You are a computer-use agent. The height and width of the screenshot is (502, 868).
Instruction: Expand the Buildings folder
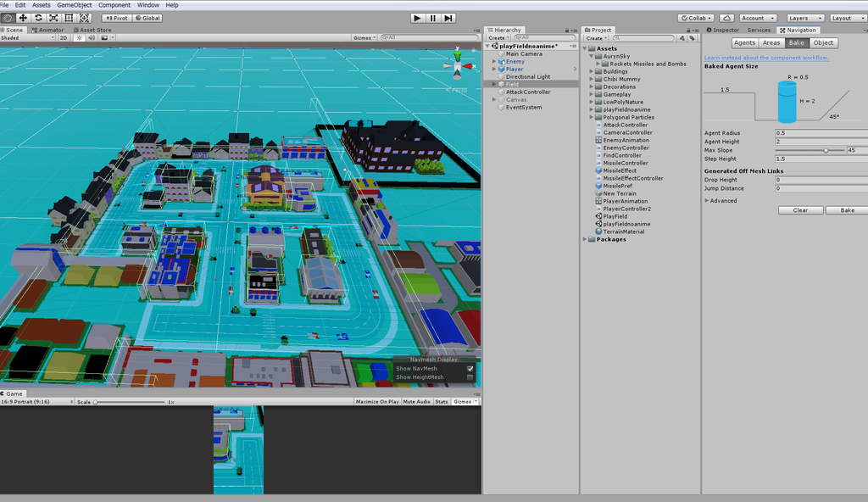(592, 71)
